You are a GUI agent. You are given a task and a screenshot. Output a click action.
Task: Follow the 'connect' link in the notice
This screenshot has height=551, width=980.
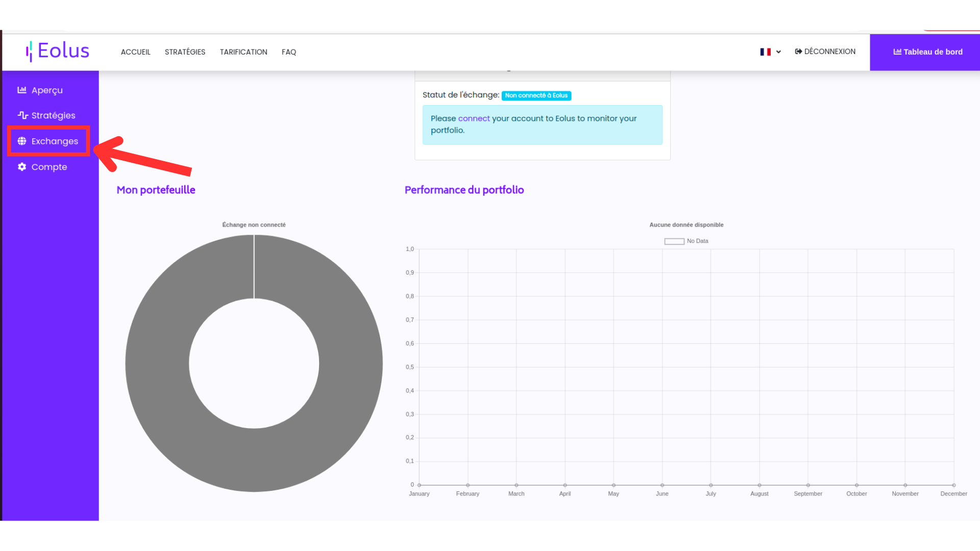point(474,118)
